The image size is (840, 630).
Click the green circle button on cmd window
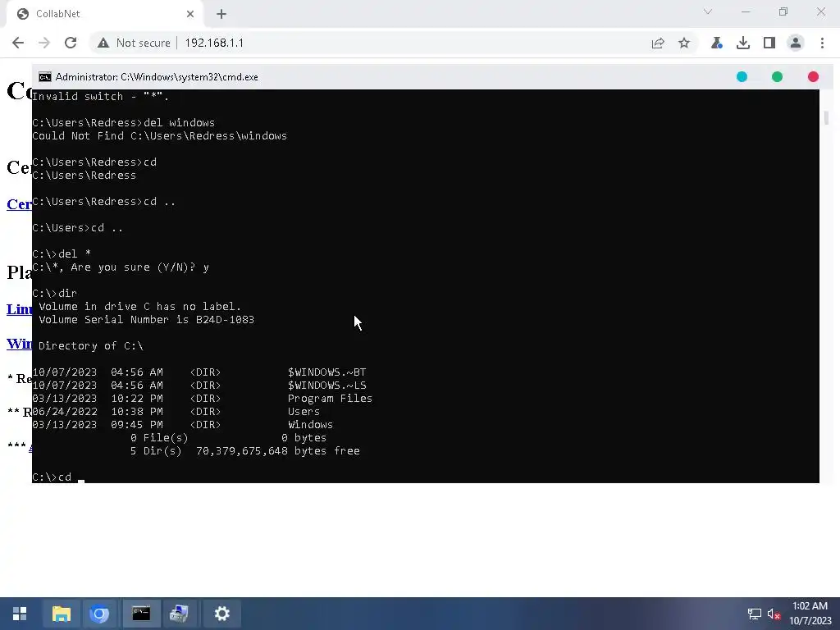point(778,77)
